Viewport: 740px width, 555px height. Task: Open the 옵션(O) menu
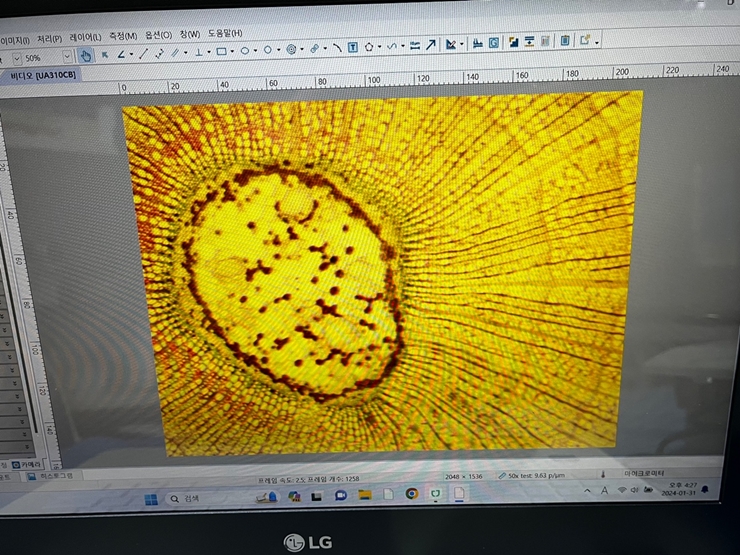[158, 35]
